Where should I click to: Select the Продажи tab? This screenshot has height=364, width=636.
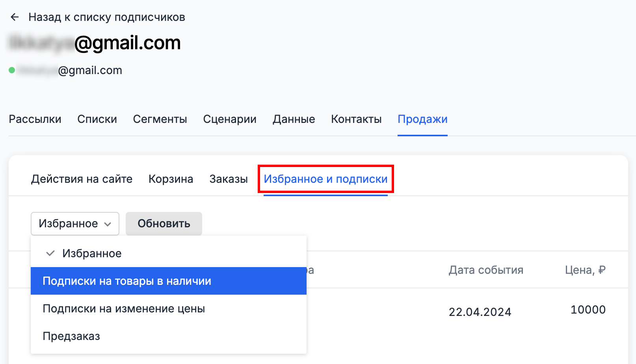pyautogui.click(x=422, y=119)
